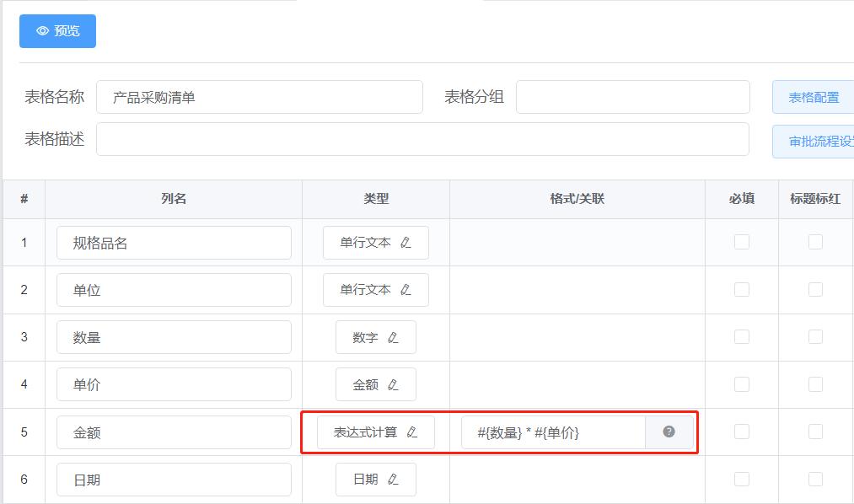Click the 预览 preview button
Viewport: 854px width, 504px height.
coord(56,30)
